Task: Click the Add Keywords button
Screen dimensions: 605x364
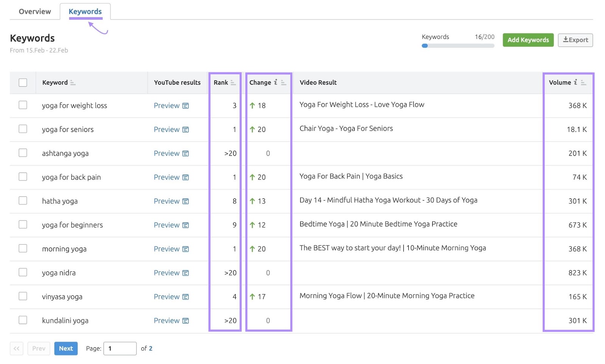Action: [x=528, y=40]
